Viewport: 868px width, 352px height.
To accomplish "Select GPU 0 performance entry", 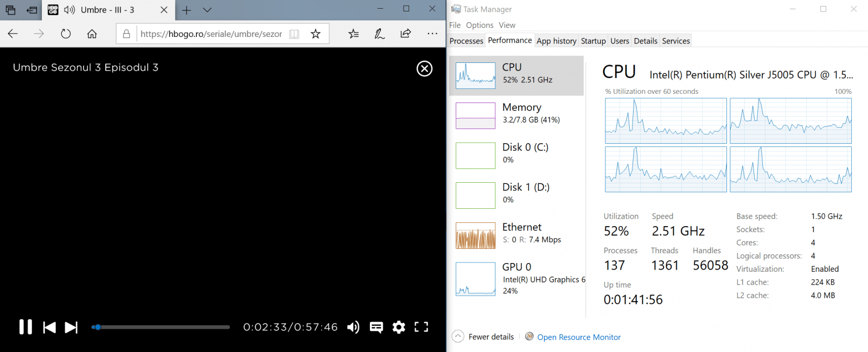I will (x=516, y=279).
